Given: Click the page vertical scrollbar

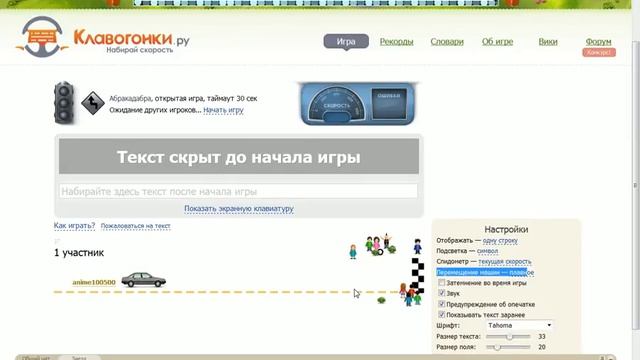Looking at the screenshot, I should point(636,184).
